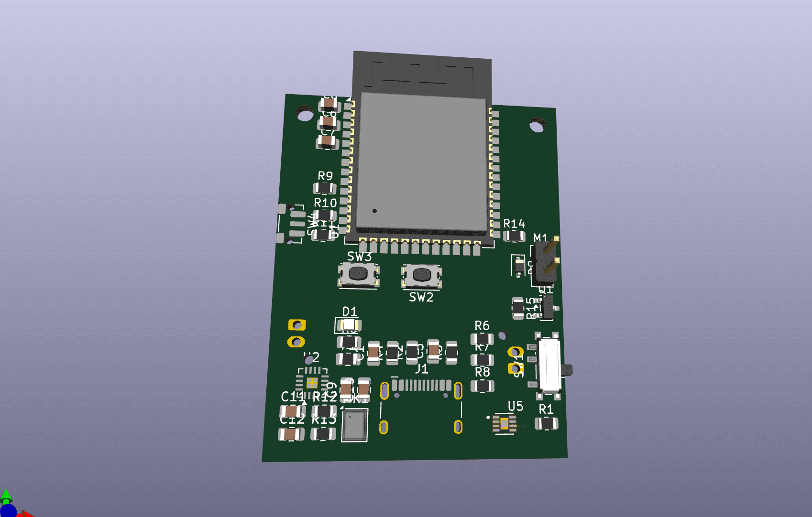812x517 pixels.
Task: Select the SW3 push button component
Action: click(358, 274)
